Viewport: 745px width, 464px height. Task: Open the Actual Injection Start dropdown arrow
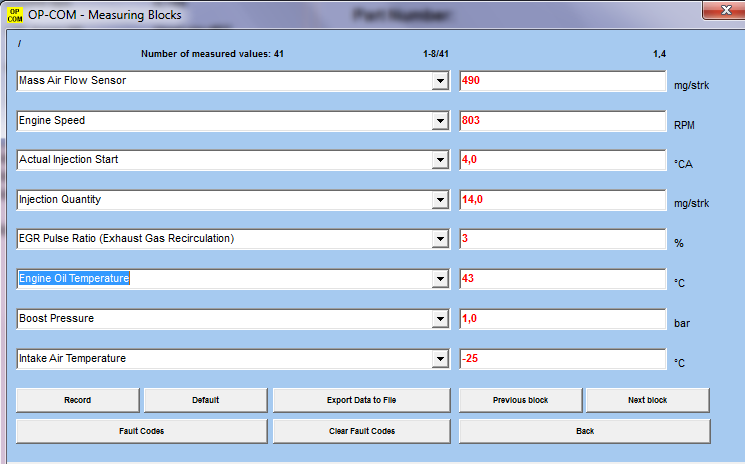pyautogui.click(x=440, y=160)
